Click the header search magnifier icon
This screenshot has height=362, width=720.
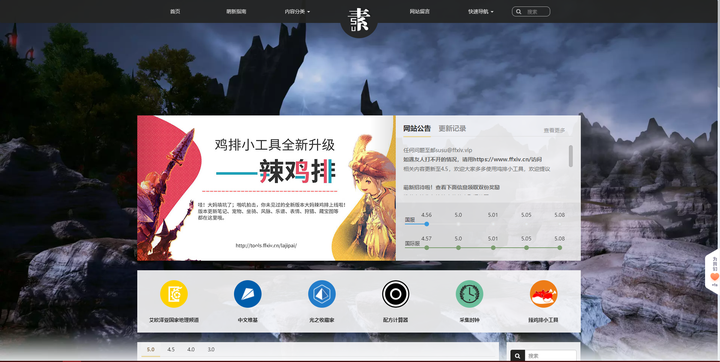coord(519,12)
